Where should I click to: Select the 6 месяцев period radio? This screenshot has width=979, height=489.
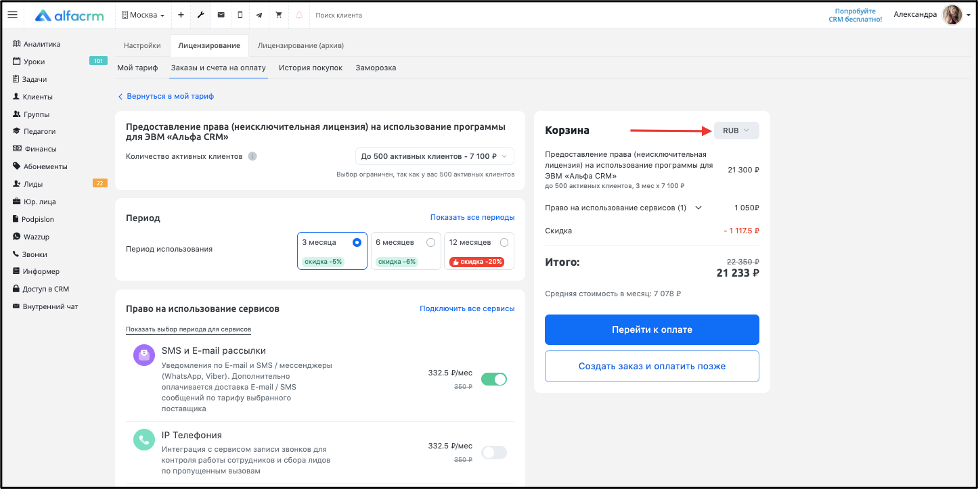pos(430,242)
